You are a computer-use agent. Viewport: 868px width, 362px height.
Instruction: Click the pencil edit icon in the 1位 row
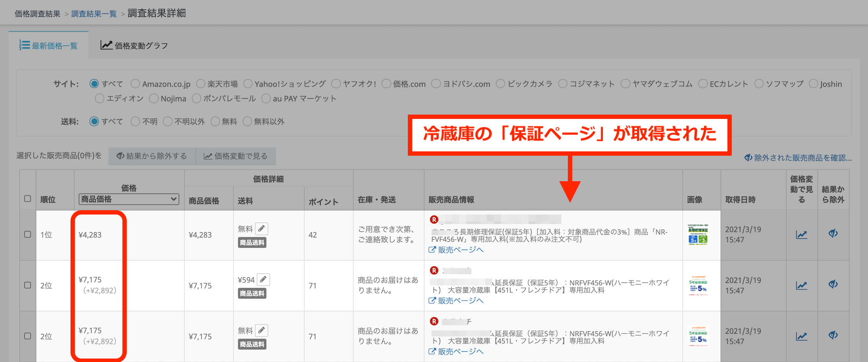tap(261, 229)
